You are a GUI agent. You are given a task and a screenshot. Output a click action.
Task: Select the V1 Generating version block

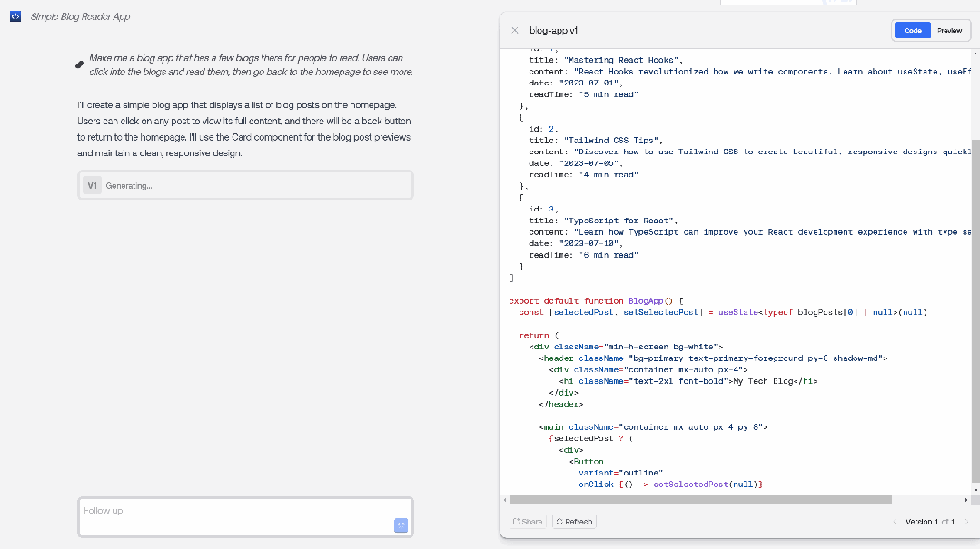click(x=243, y=184)
